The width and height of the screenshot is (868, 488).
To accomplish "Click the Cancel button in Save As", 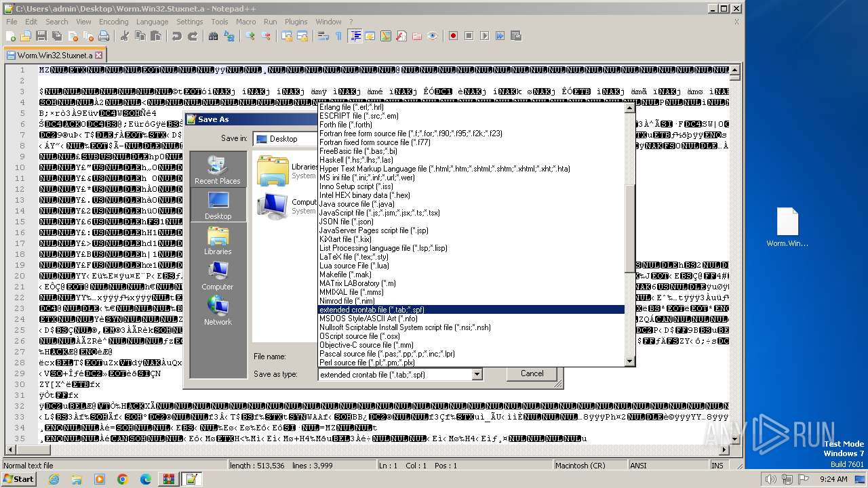I will 532,373.
